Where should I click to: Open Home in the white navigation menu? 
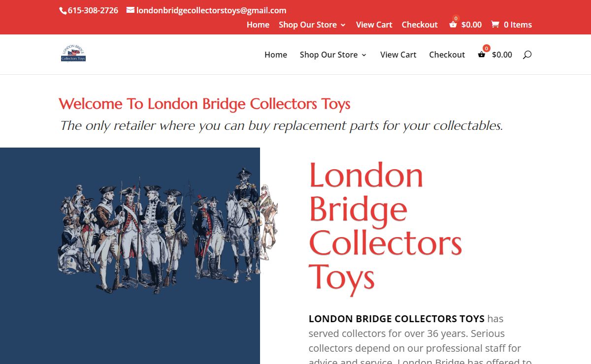pyautogui.click(x=276, y=55)
